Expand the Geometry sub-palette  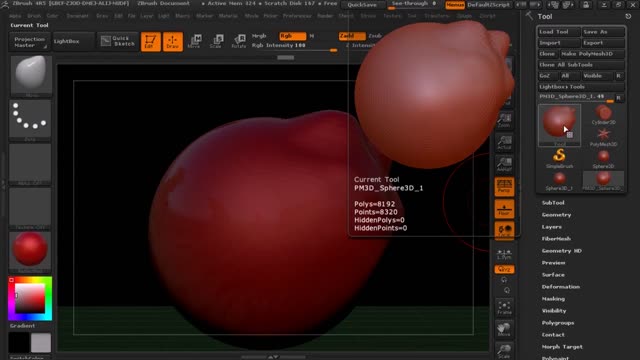coord(556,215)
